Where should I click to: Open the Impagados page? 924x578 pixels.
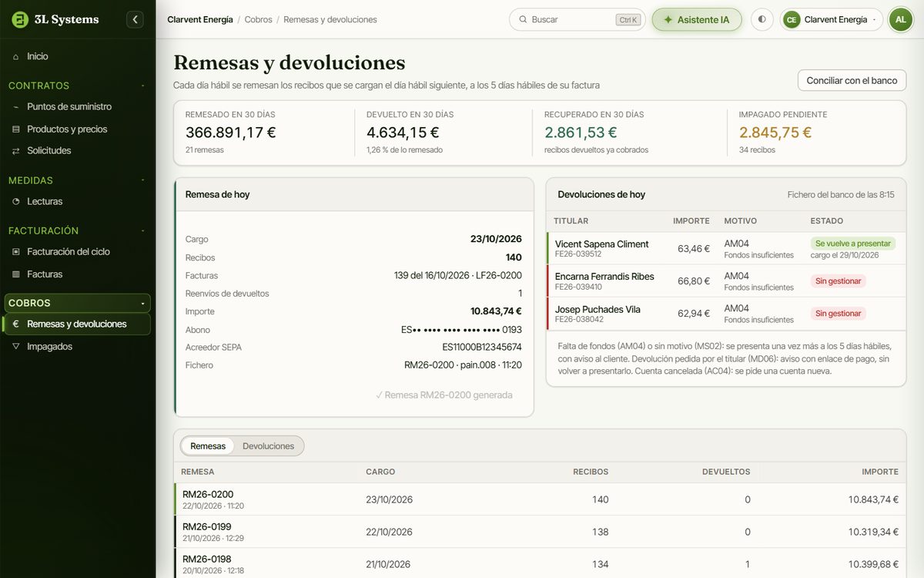coord(78,347)
